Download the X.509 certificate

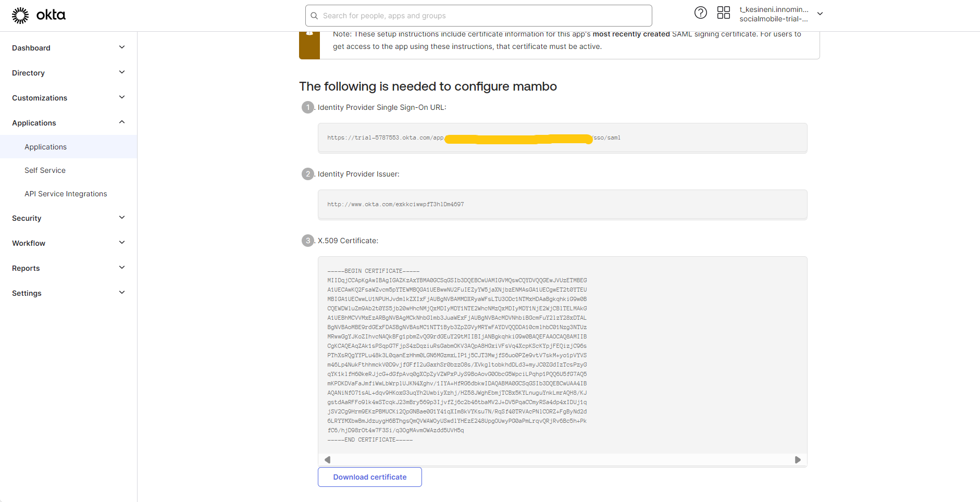click(x=369, y=477)
